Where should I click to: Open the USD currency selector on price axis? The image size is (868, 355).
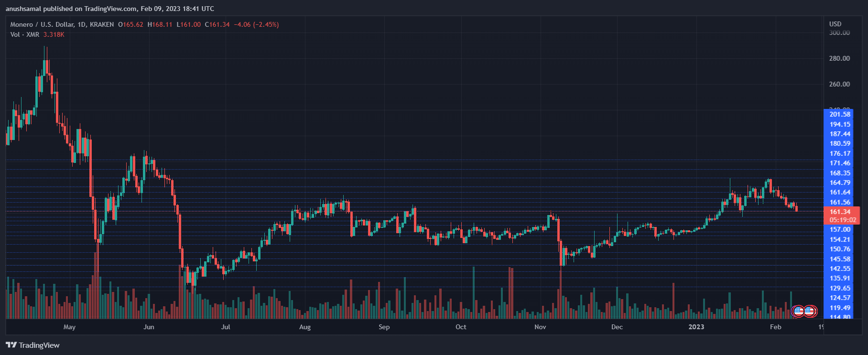click(835, 24)
